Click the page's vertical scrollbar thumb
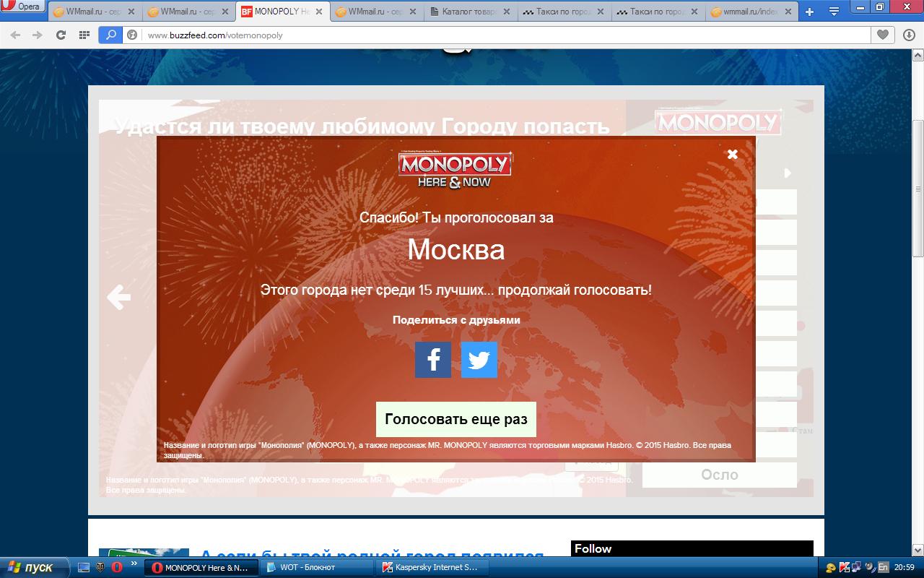The width and height of the screenshot is (924, 578). coord(918,187)
